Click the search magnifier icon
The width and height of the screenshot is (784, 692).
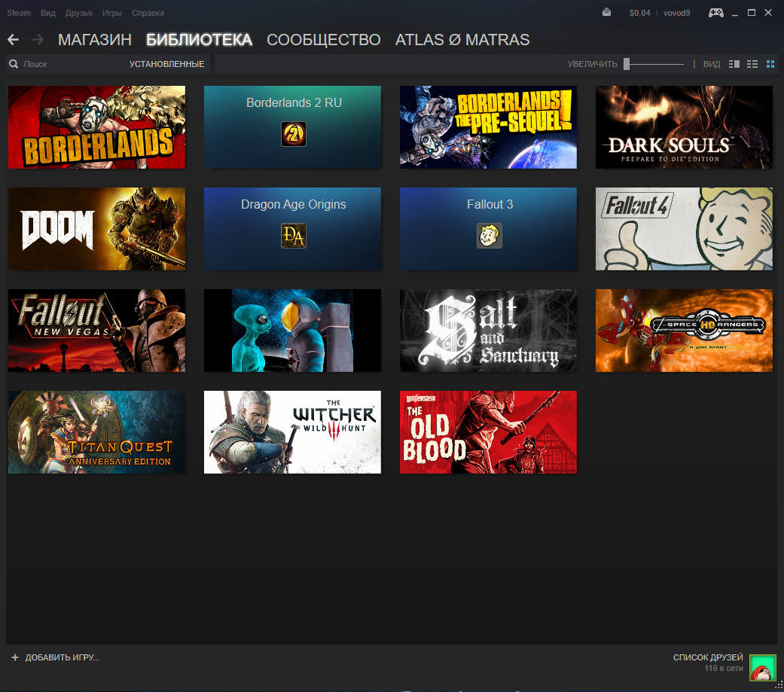tap(14, 64)
